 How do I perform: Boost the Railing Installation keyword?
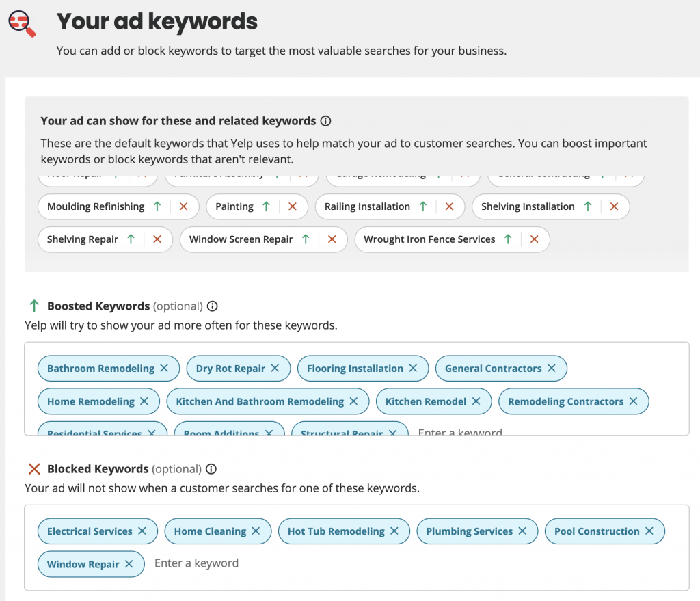point(422,206)
